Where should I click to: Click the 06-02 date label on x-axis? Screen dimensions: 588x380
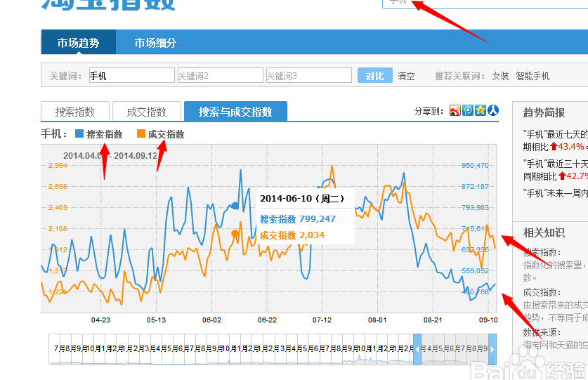tap(212, 320)
